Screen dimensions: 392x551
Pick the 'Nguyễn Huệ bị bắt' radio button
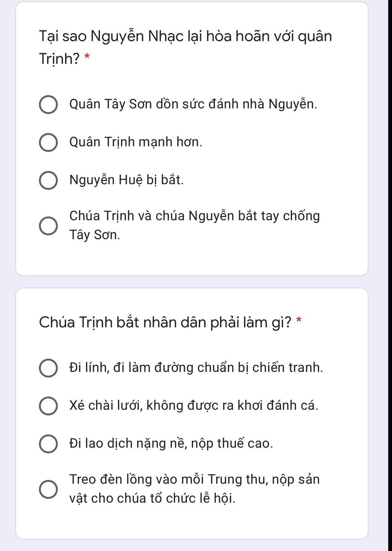point(49,180)
